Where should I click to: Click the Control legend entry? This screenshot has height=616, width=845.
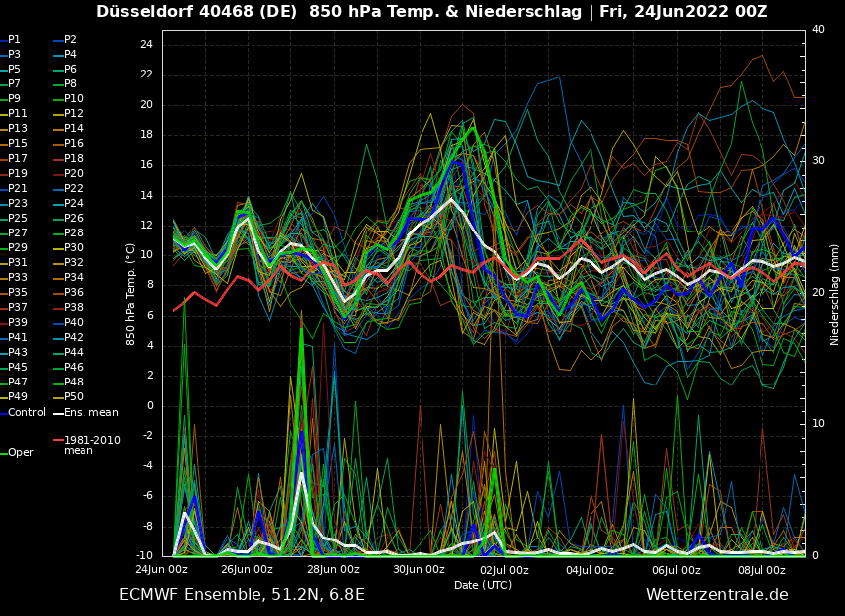pyautogui.click(x=27, y=412)
